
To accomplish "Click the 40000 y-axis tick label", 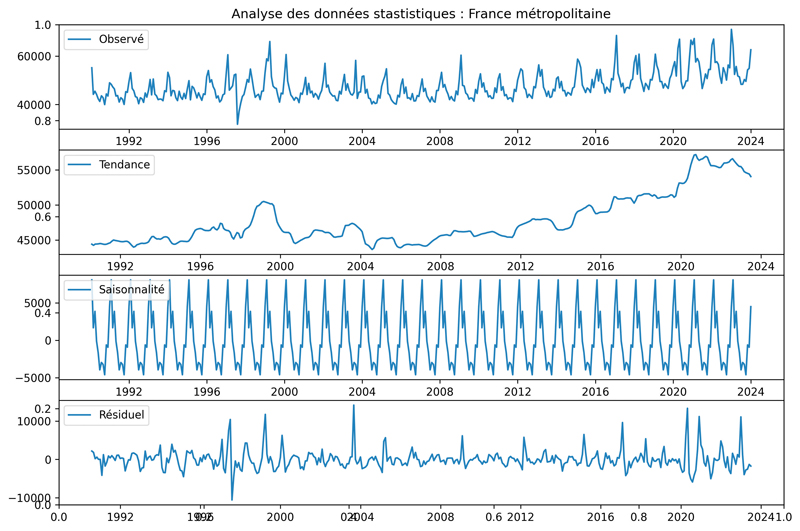I will coord(34,105).
